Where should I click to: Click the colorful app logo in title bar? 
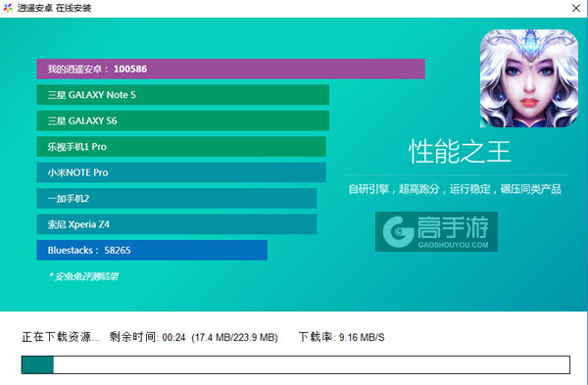coord(8,8)
